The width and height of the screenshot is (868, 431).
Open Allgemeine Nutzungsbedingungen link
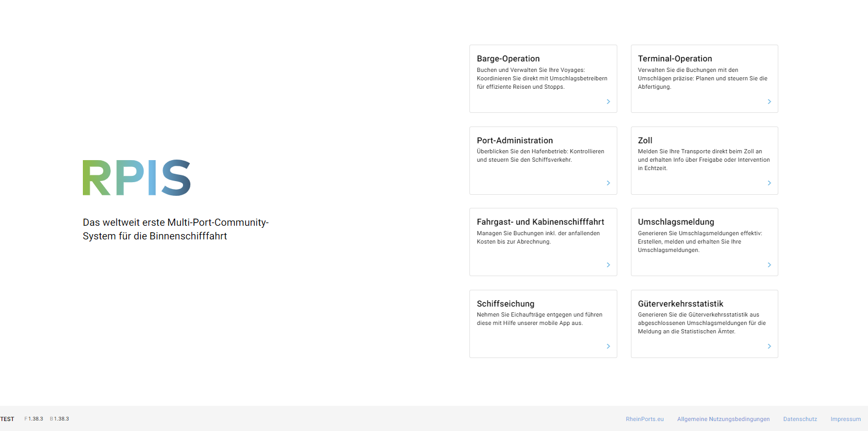pos(723,419)
